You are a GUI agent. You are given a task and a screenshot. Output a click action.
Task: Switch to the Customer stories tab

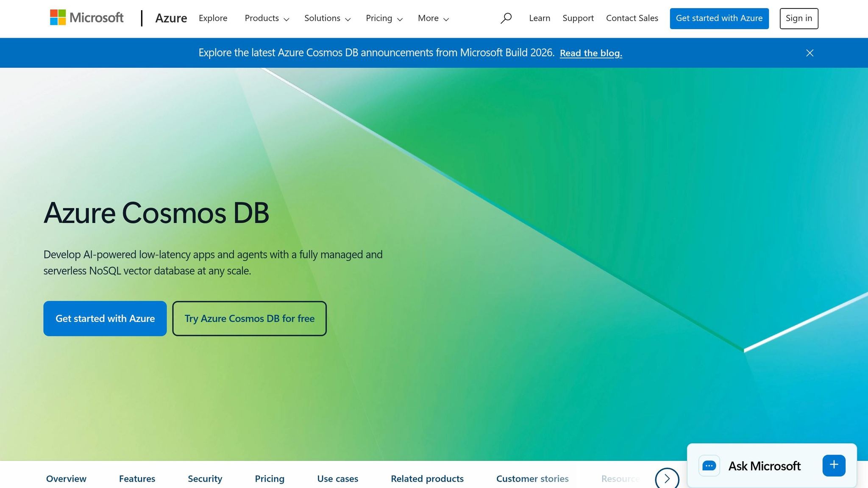pos(532,479)
